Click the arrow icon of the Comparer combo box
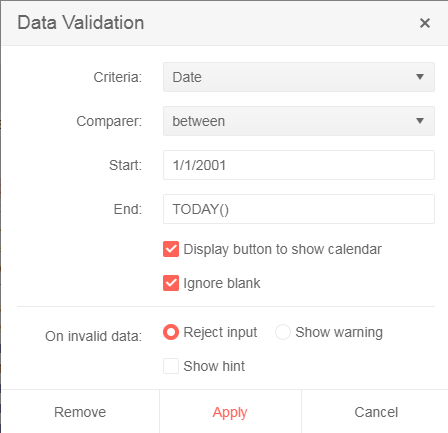The width and height of the screenshot is (448, 433). (420, 121)
